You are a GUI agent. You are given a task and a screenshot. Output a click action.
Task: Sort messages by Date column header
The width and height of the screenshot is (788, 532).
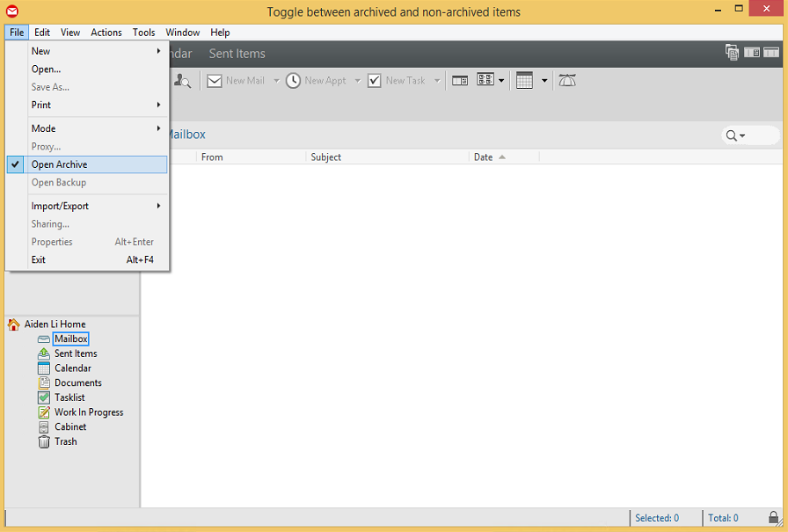(483, 157)
